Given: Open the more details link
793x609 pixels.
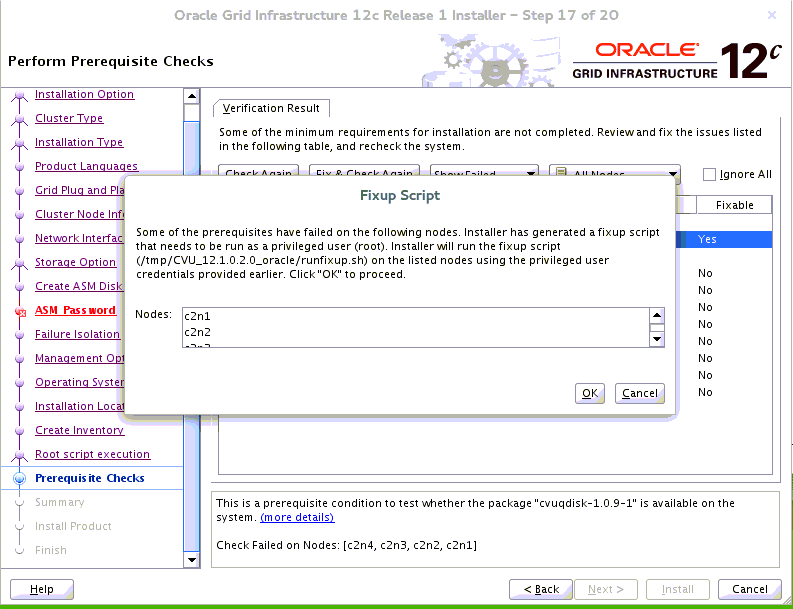Looking at the screenshot, I should click(x=297, y=517).
